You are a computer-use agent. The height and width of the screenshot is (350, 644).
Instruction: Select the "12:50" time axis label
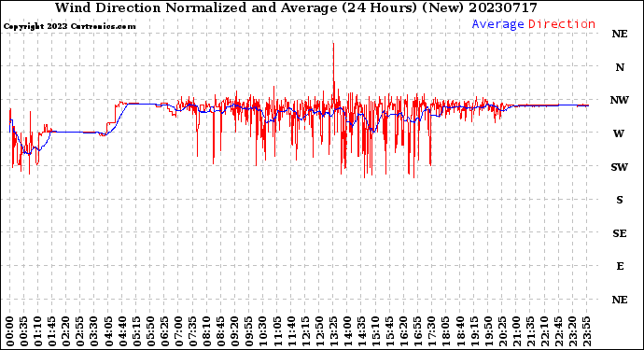319,331
